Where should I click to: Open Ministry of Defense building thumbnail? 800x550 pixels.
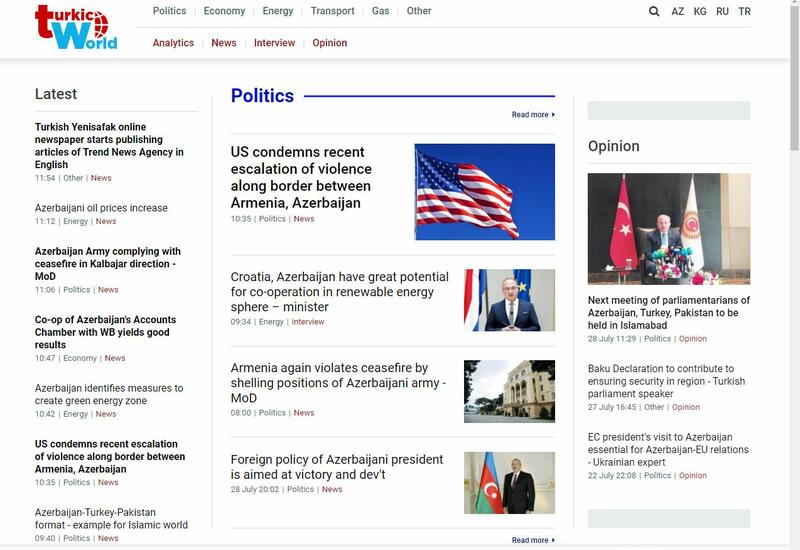pyautogui.click(x=509, y=391)
